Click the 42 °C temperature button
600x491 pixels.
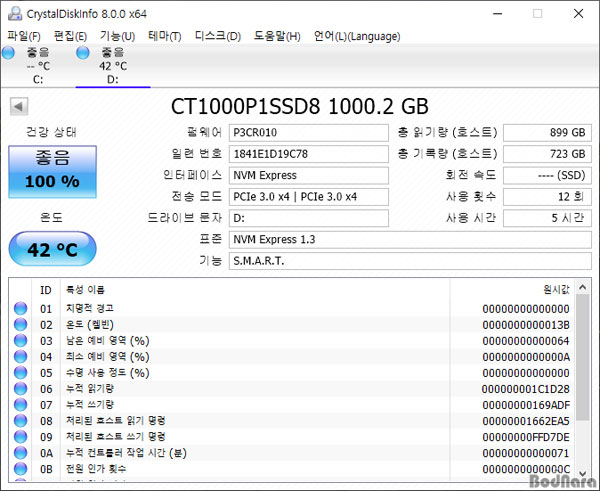click(x=52, y=249)
